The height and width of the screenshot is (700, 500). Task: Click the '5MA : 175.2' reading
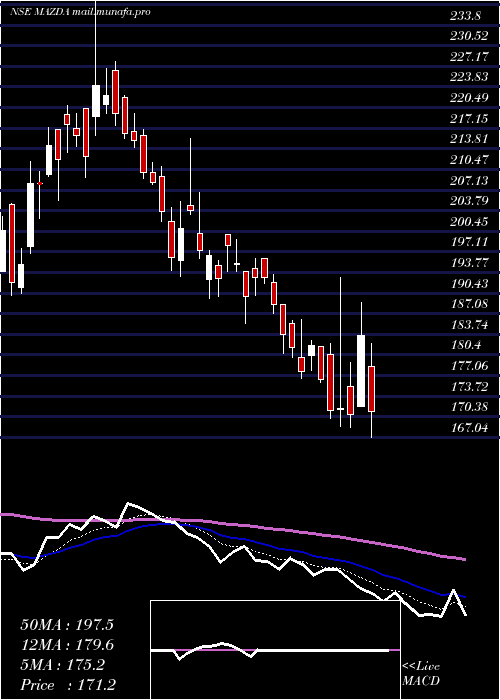tap(62, 665)
